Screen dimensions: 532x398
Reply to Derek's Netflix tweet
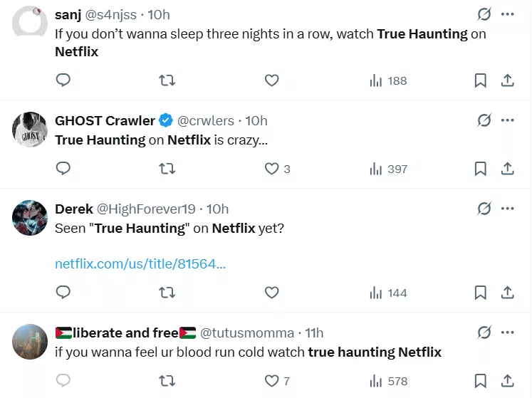tap(63, 292)
